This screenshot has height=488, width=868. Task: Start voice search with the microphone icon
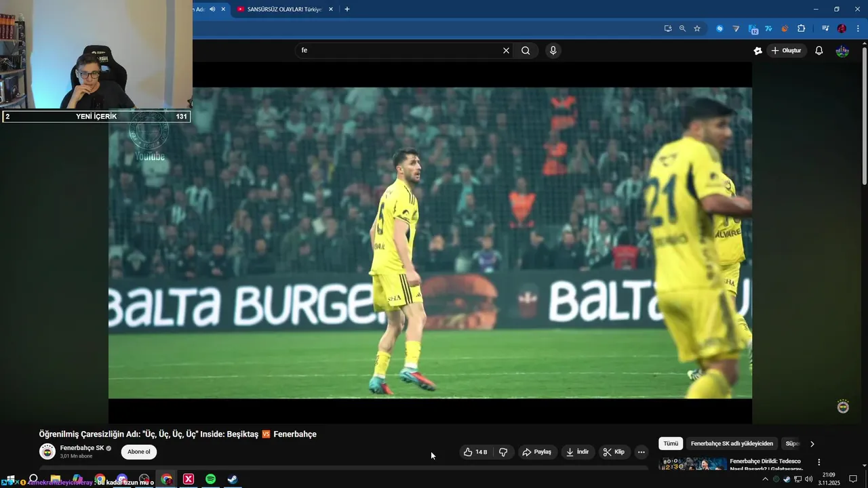(553, 50)
